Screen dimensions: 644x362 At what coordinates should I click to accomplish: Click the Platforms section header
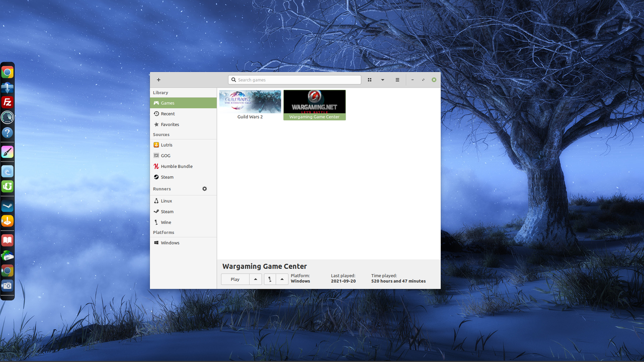pyautogui.click(x=164, y=232)
